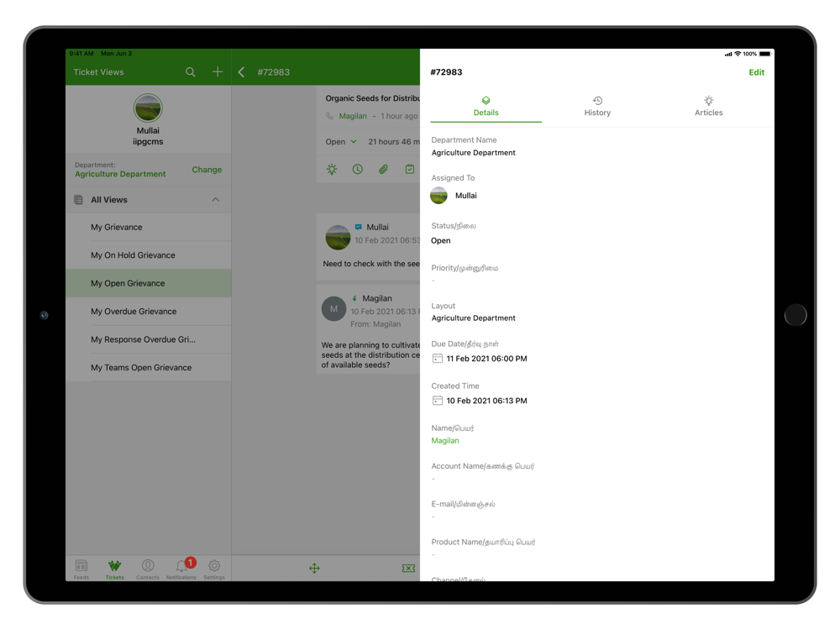Switch to the Details tab
Viewport: 840px width, 630px height.
tap(486, 107)
